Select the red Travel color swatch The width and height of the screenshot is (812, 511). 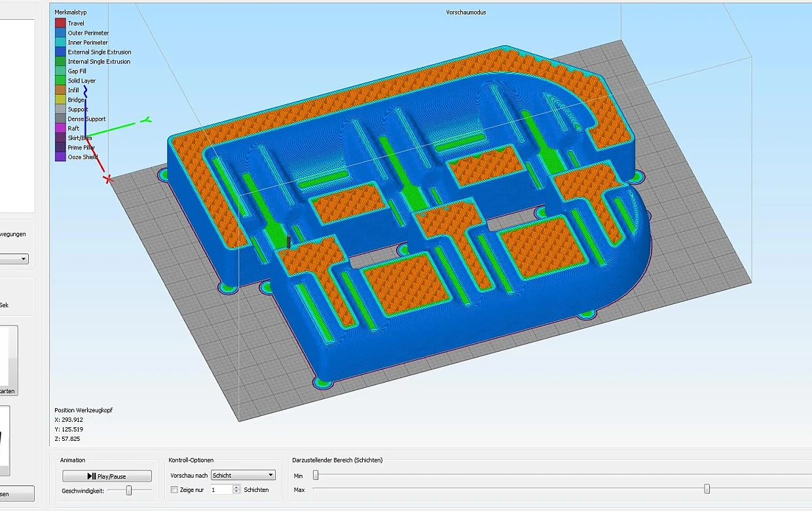tap(60, 24)
